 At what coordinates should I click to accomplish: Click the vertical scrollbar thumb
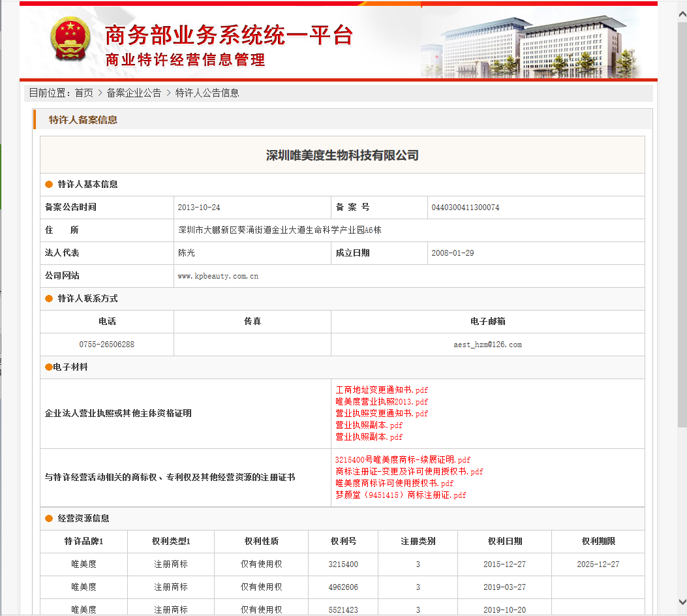tap(681, 222)
